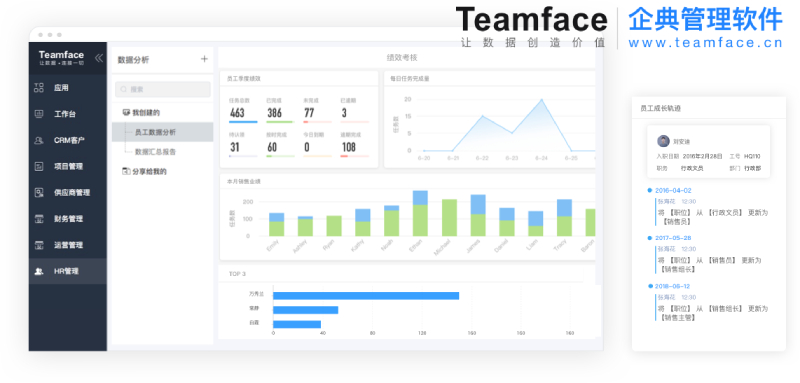This screenshot has height=383, width=800.
Task: Click the 万秀兰 top bar
Action: tap(366, 296)
